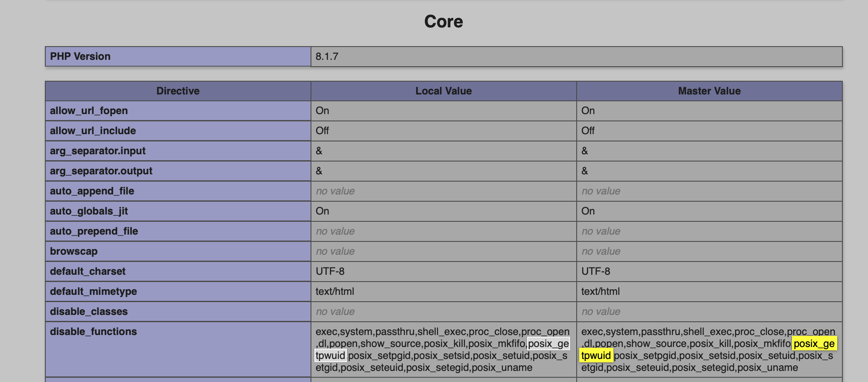The height and width of the screenshot is (382, 868).
Task: Click arg_separator.output master value ampersand
Action: [585, 171]
